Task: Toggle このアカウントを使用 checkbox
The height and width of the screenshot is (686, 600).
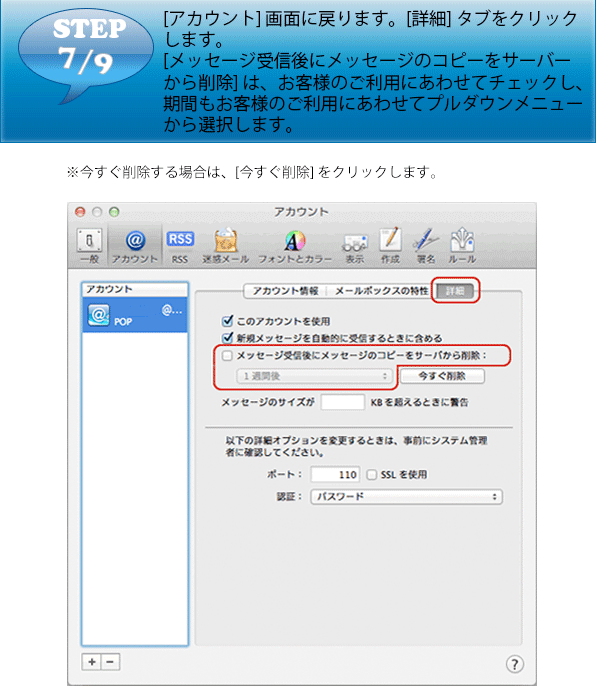Action: pyautogui.click(x=227, y=321)
